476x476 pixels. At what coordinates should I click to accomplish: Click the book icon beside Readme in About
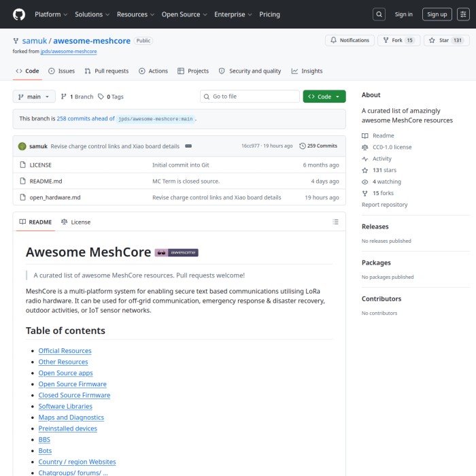coord(365,136)
